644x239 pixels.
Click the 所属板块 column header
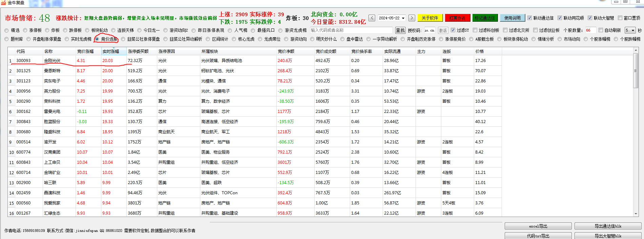pyautogui.click(x=238, y=52)
